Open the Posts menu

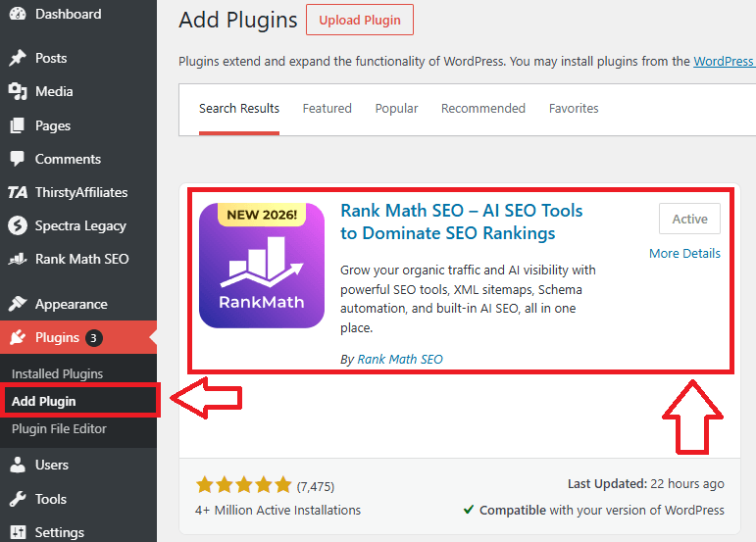click(78, 58)
